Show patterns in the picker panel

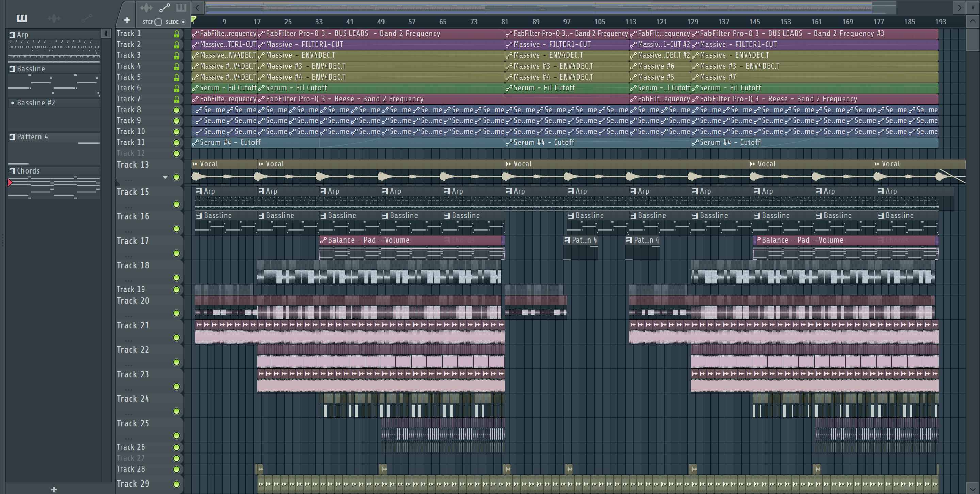22,18
